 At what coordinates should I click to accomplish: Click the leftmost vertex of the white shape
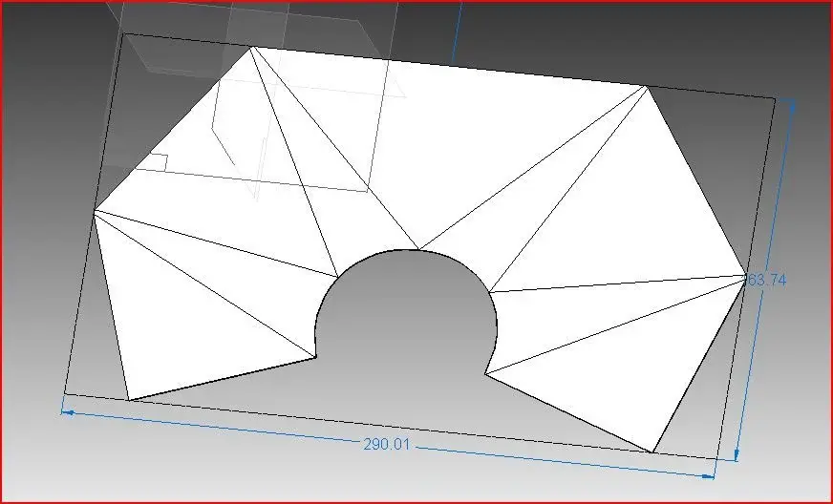point(95,210)
